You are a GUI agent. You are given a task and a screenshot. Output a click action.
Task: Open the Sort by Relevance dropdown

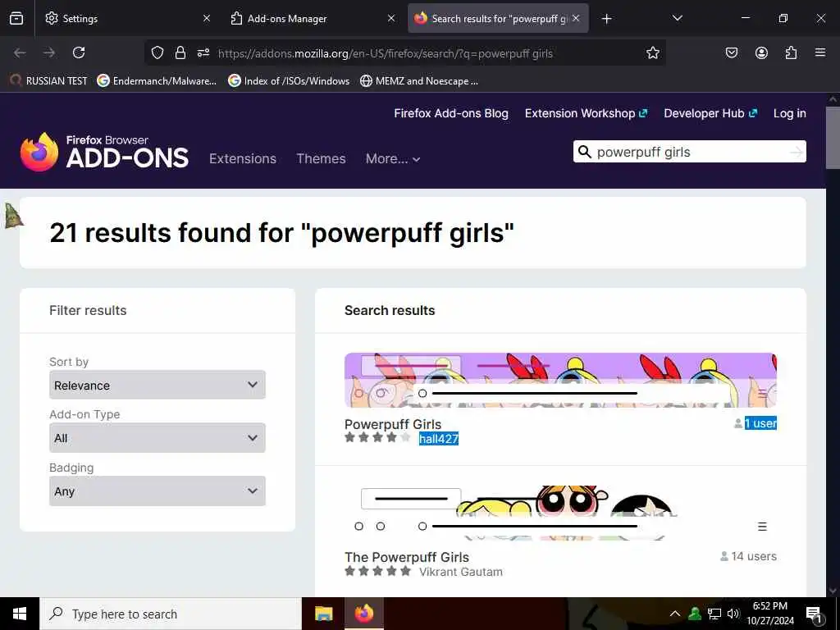[x=157, y=385]
